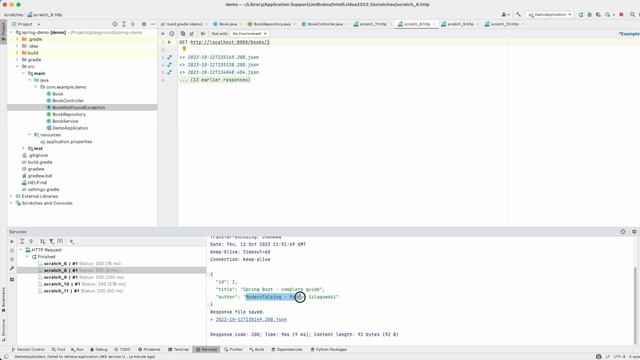Click the debug bug icon in main toolbar
The width and height of the screenshot is (640, 360).
589,14
